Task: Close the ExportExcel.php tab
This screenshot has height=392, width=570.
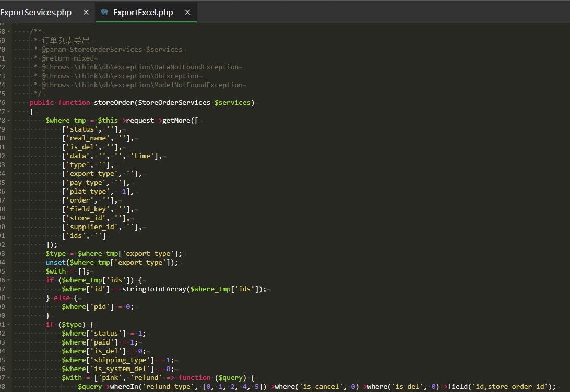Action: [x=187, y=13]
